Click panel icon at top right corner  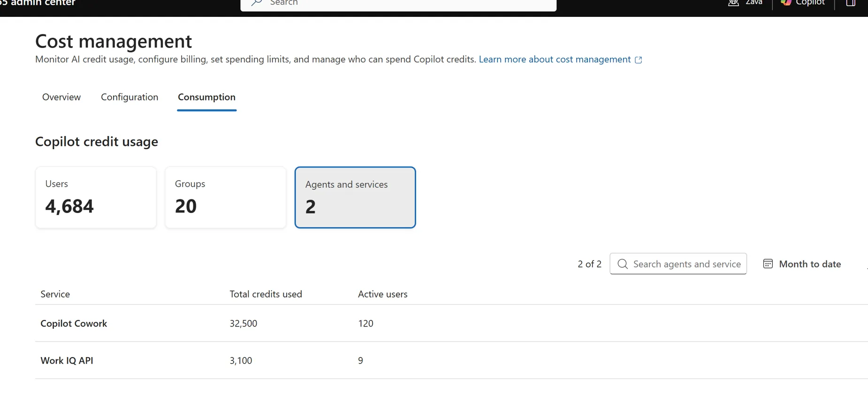click(851, 2)
